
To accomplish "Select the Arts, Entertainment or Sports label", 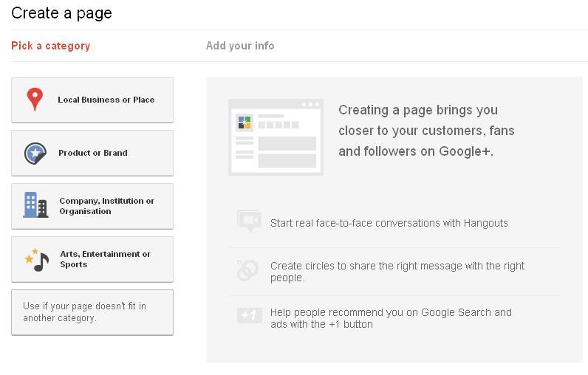I will (x=105, y=259).
